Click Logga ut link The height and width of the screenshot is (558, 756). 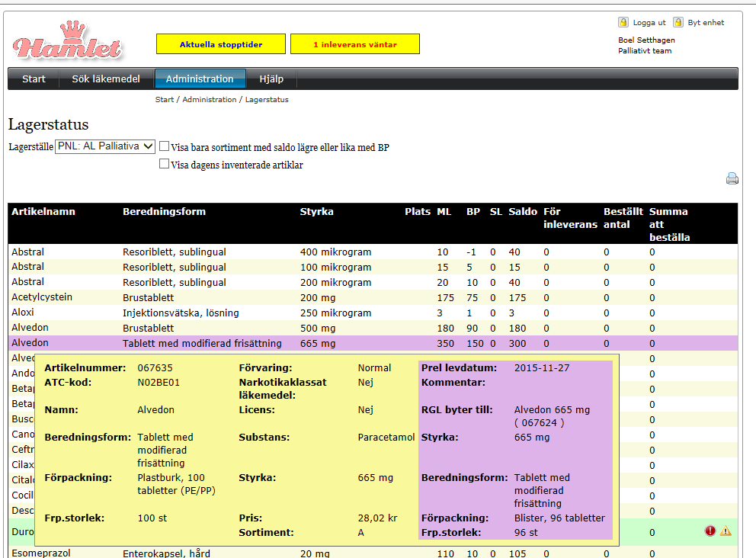[649, 23]
